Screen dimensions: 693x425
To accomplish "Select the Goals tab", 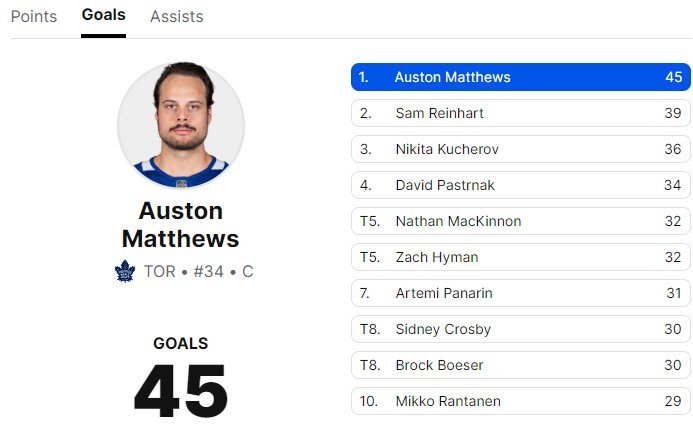I will (104, 16).
